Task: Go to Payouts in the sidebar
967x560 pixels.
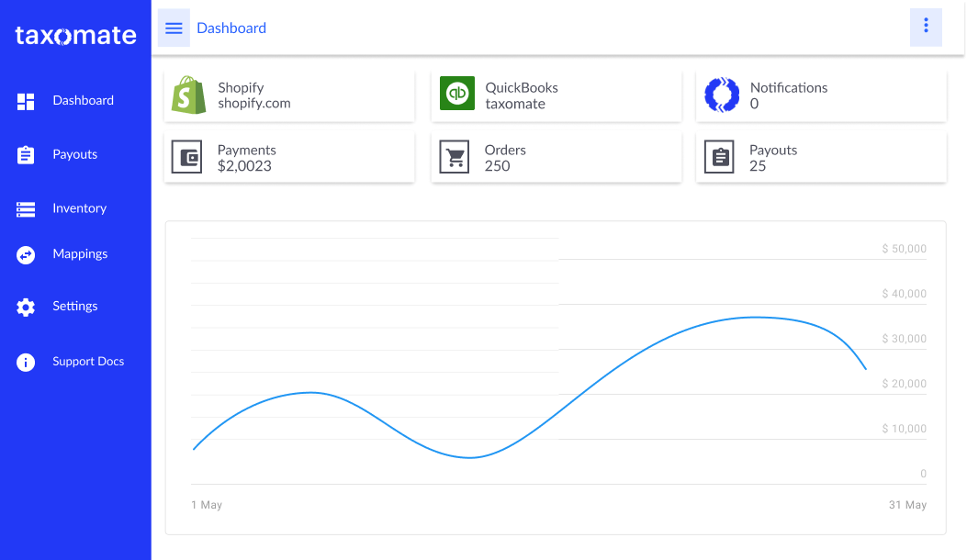Action: [x=74, y=154]
